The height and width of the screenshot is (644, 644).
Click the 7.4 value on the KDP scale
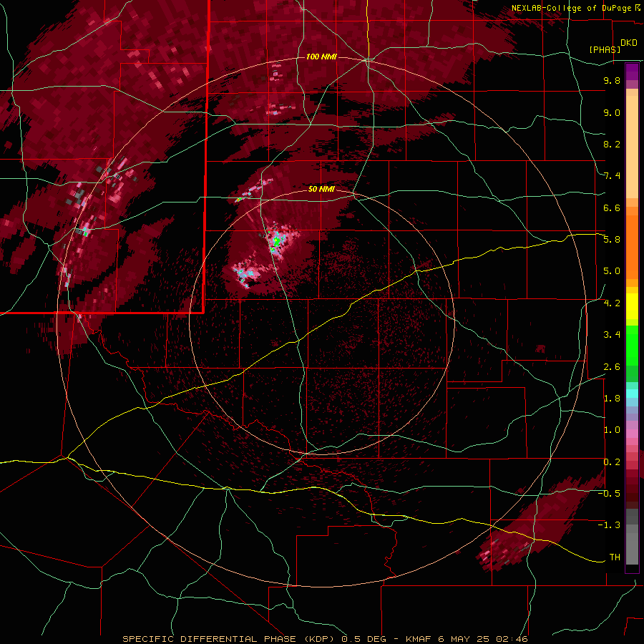612,176
